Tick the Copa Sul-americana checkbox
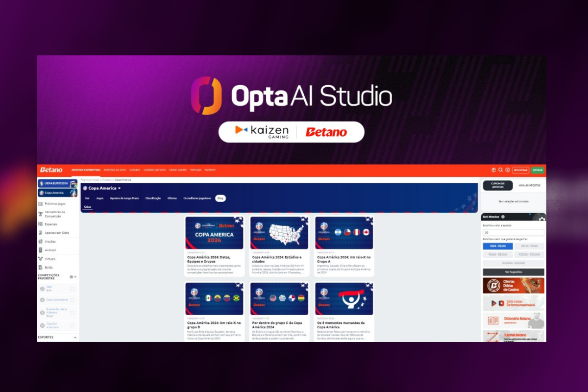 coord(72,325)
